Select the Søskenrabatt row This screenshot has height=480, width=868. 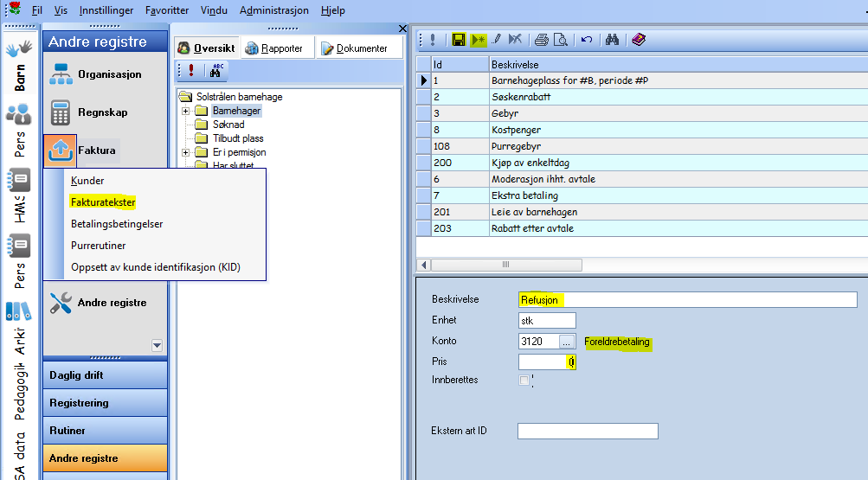642,97
